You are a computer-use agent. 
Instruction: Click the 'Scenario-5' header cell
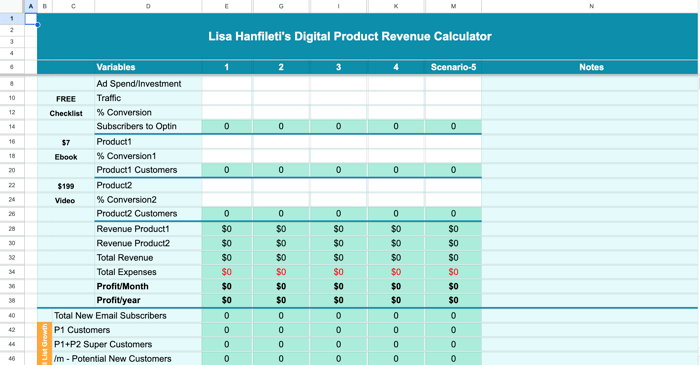[453, 67]
